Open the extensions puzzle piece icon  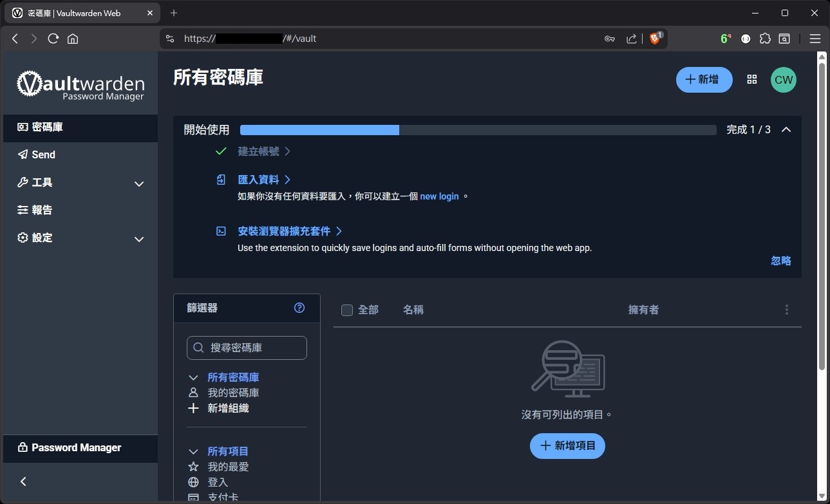765,39
